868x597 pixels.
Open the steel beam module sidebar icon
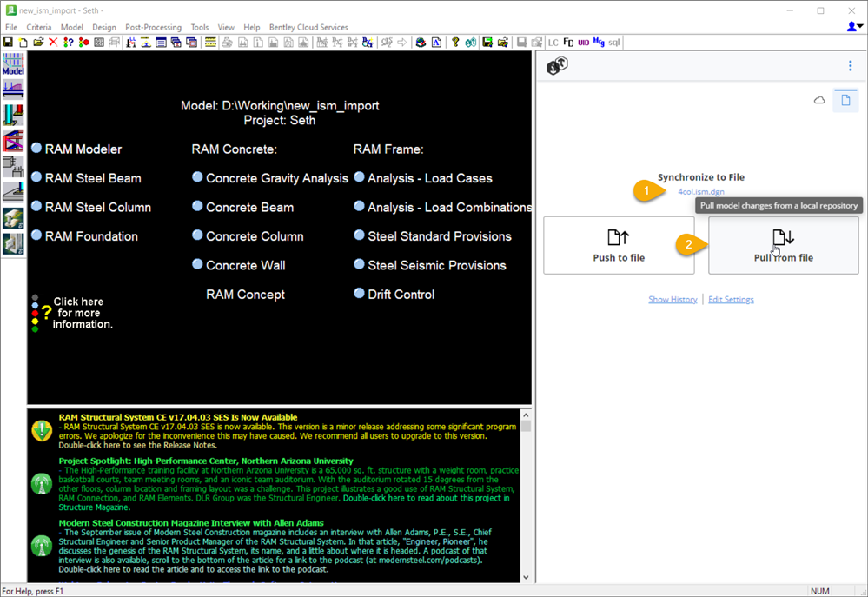pos(13,90)
